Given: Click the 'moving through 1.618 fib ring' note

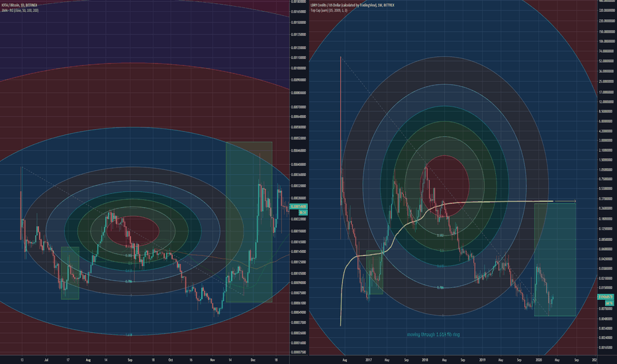Looking at the screenshot, I should click(433, 334).
